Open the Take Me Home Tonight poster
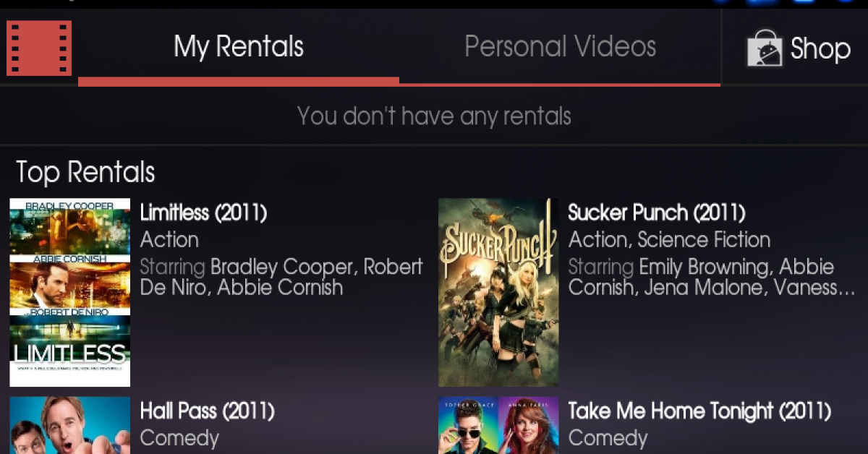Image resolution: width=868 pixels, height=454 pixels. click(x=498, y=425)
